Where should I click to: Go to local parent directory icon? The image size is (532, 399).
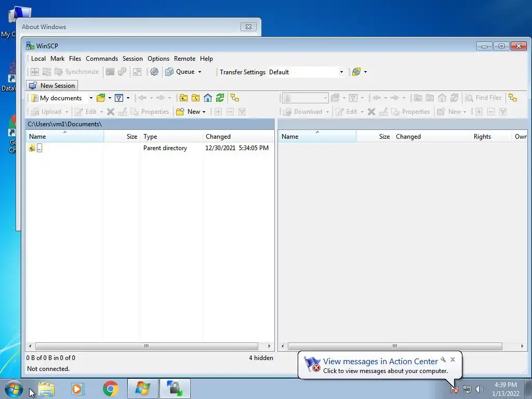183,98
